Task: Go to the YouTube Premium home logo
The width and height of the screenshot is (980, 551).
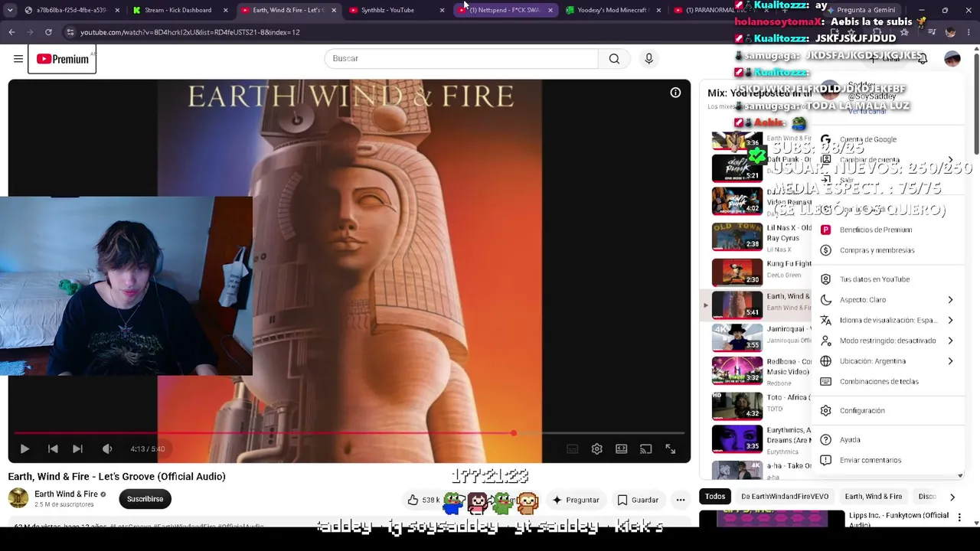Action: [x=62, y=59]
